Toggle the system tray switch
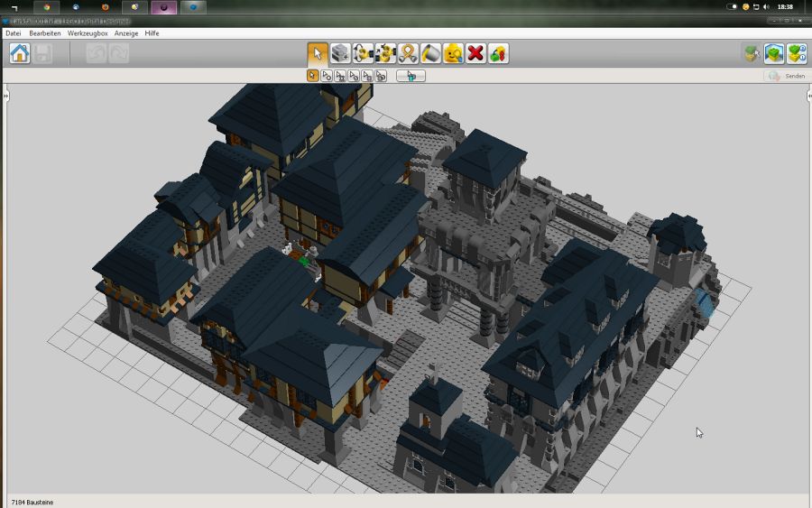 (x=733, y=7)
